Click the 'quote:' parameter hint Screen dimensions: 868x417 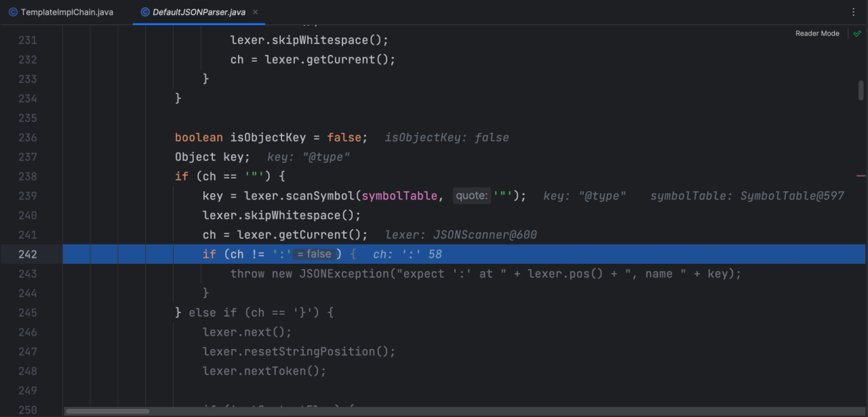point(472,196)
